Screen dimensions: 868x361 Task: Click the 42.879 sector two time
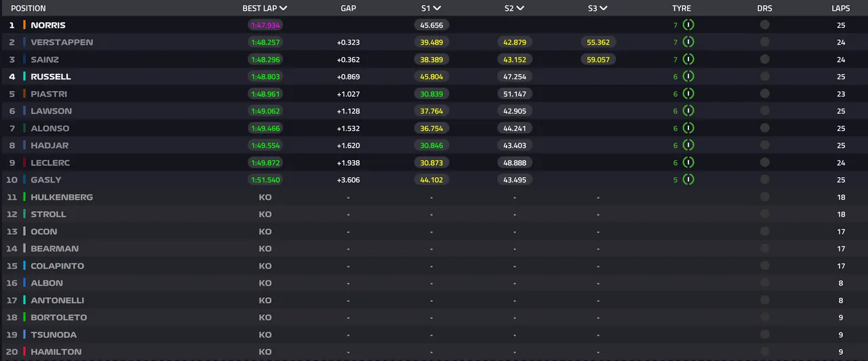515,42
